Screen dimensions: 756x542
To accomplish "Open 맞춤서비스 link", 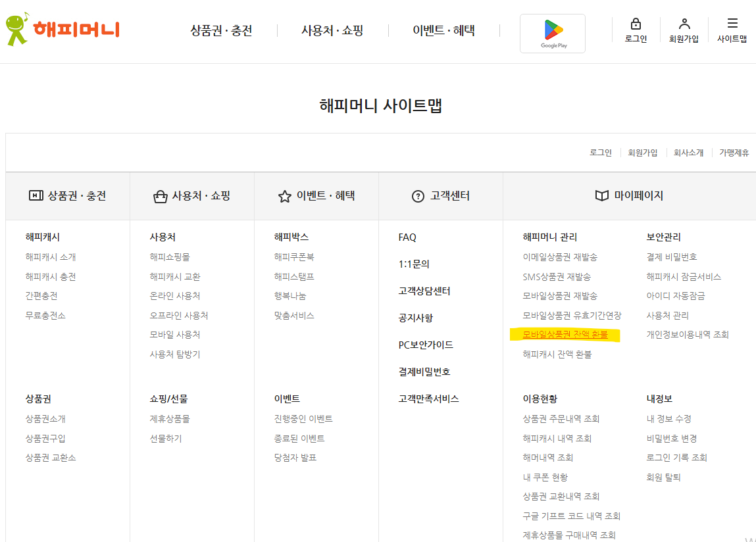I will click(x=294, y=315).
